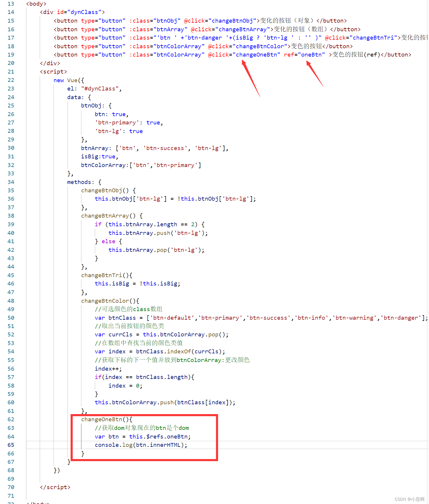Click the comment on line 49 ending in "class数组"
Screen dimensions: 429x504
coord(129,309)
